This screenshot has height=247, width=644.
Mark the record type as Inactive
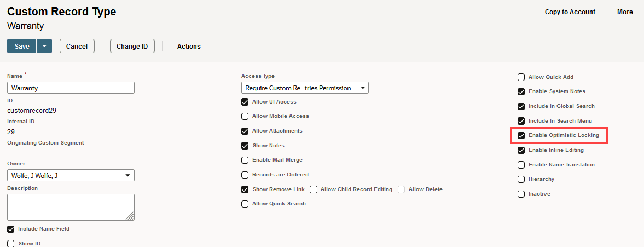[x=521, y=194]
